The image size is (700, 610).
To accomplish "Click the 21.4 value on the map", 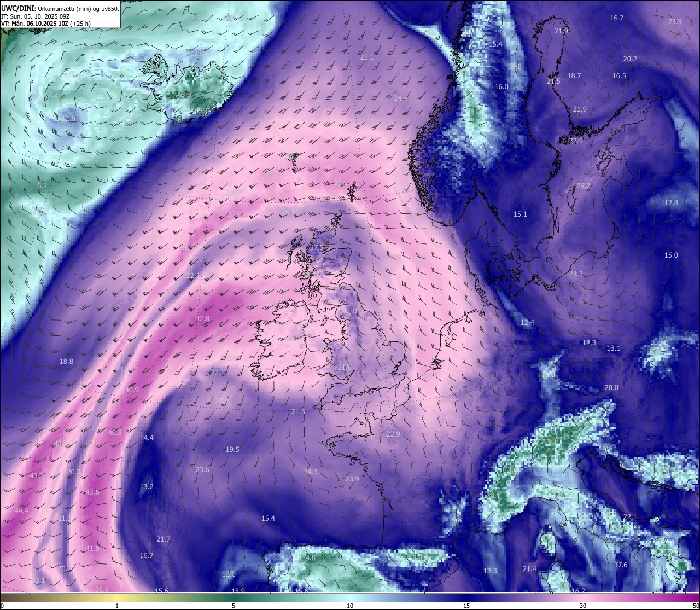I will (529, 568).
